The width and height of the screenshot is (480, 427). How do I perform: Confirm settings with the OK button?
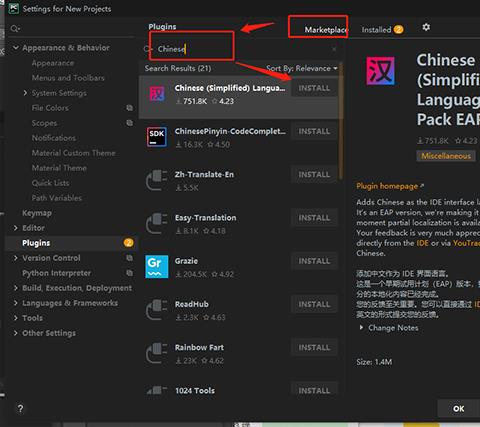coord(458,409)
